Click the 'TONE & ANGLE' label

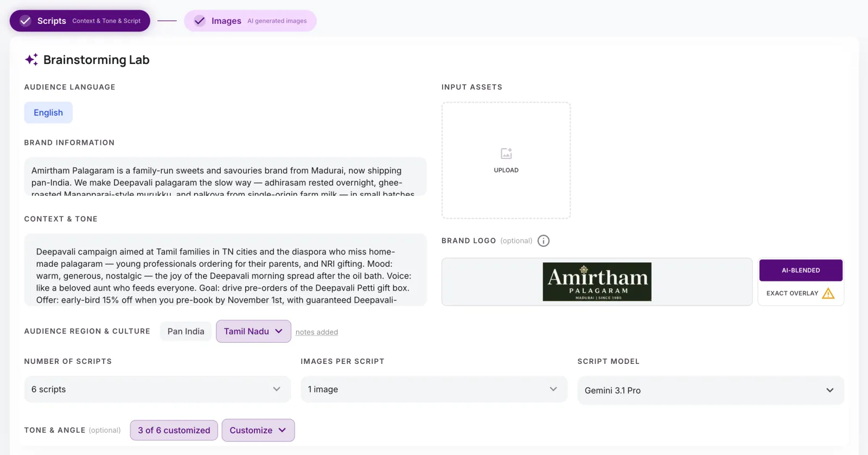55,430
